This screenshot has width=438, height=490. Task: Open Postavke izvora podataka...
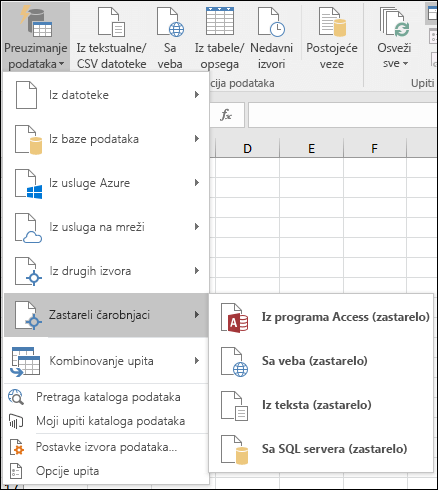point(106,447)
